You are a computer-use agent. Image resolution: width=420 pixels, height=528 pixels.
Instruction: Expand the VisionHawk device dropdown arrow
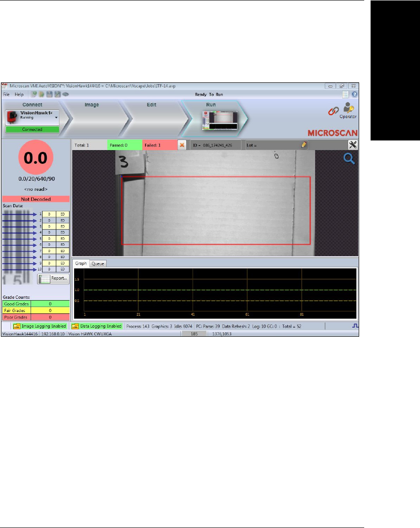(56, 118)
